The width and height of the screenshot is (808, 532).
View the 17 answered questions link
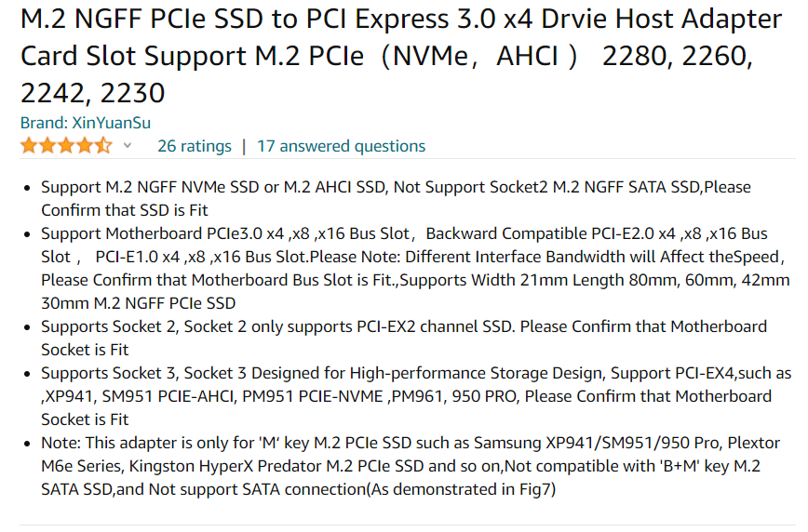[x=341, y=146]
